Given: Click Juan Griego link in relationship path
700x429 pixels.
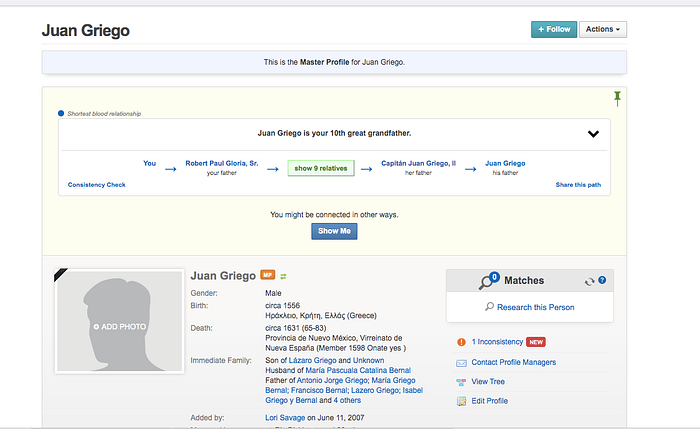Looking at the screenshot, I should (505, 163).
